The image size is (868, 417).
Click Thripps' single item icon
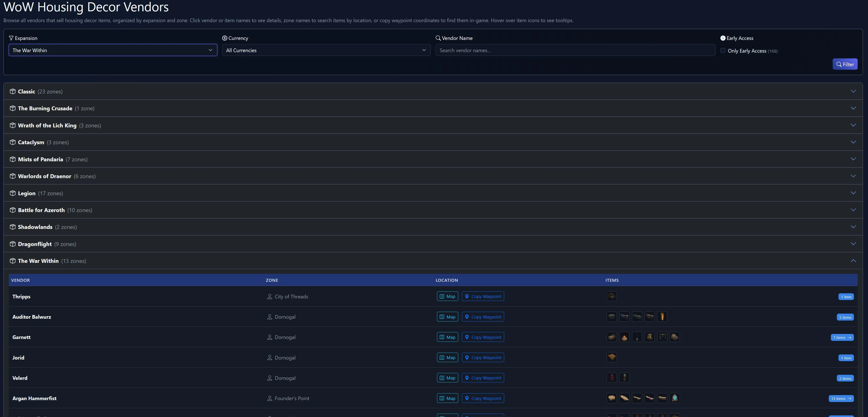click(x=611, y=296)
